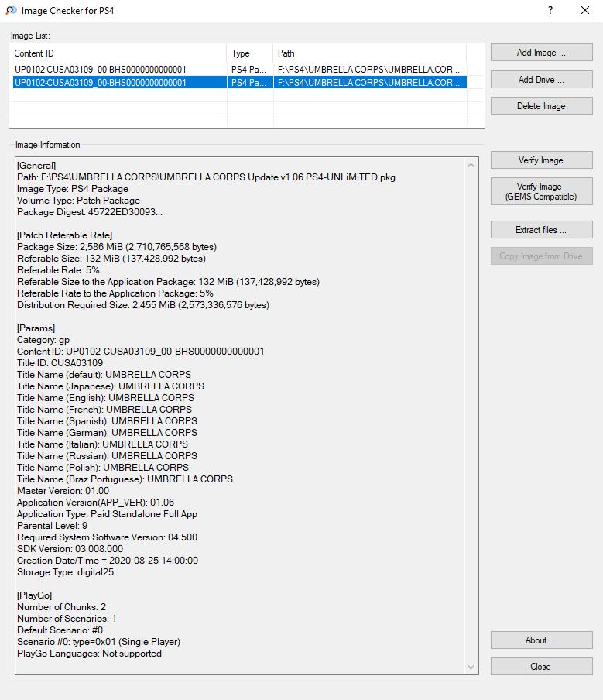Click the Creation Date/Time line
The image size is (603, 700).
tap(108, 561)
